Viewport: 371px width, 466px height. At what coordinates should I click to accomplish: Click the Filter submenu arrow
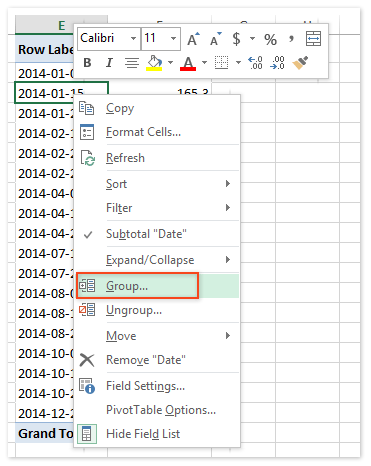pyautogui.click(x=228, y=207)
